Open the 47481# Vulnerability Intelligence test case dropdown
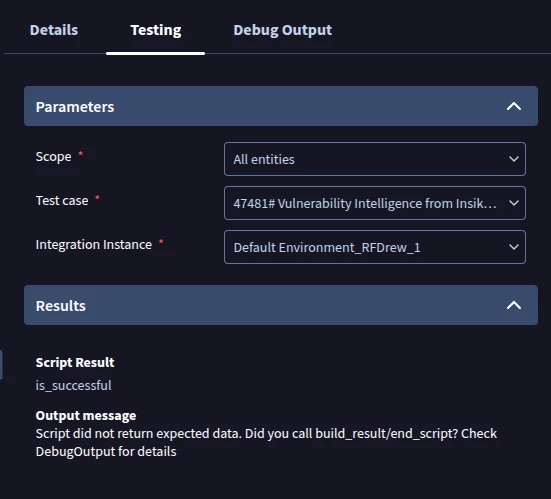The width and height of the screenshot is (551, 499). (375, 203)
